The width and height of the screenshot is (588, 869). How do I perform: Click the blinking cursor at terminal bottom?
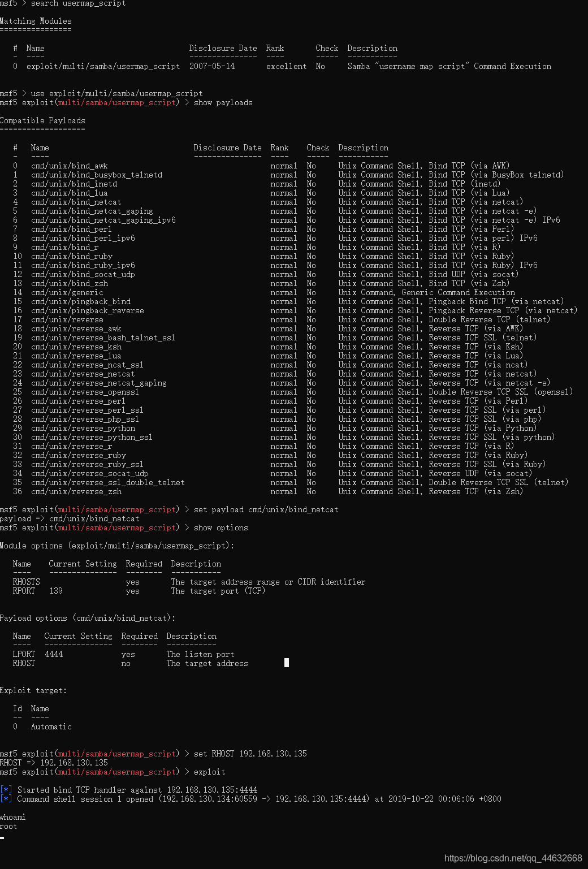[2, 838]
